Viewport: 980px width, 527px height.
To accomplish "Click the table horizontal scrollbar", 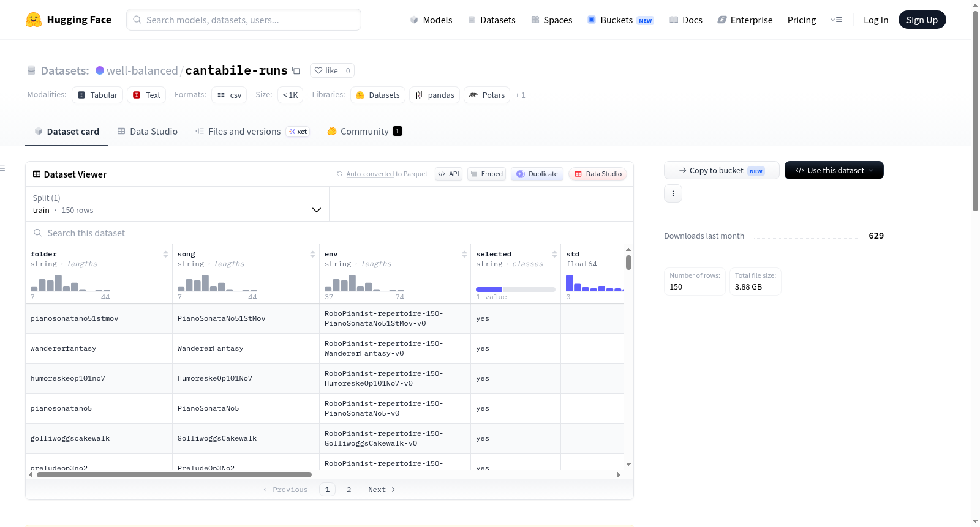I will coord(174,474).
